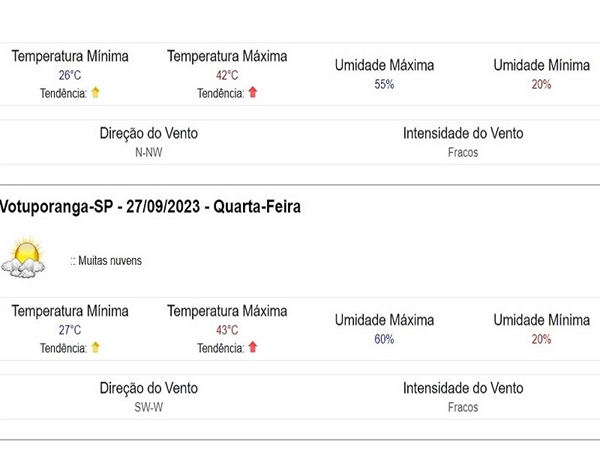The height and width of the screenshot is (450, 600).
Task: Click the 60% maximum humidity value
Action: (384, 339)
